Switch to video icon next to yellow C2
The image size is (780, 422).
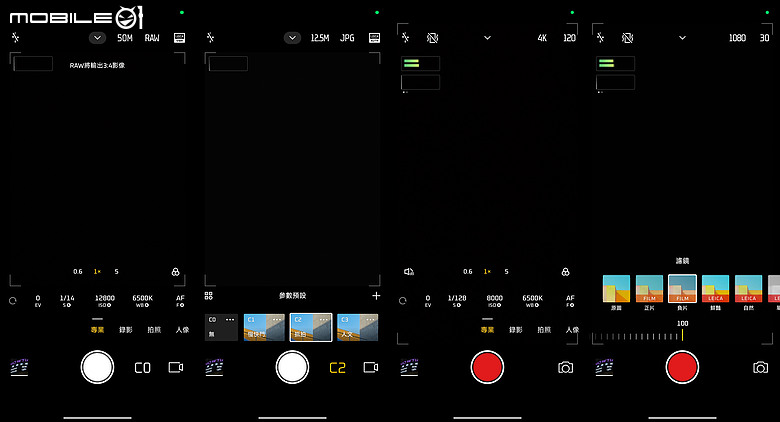371,367
